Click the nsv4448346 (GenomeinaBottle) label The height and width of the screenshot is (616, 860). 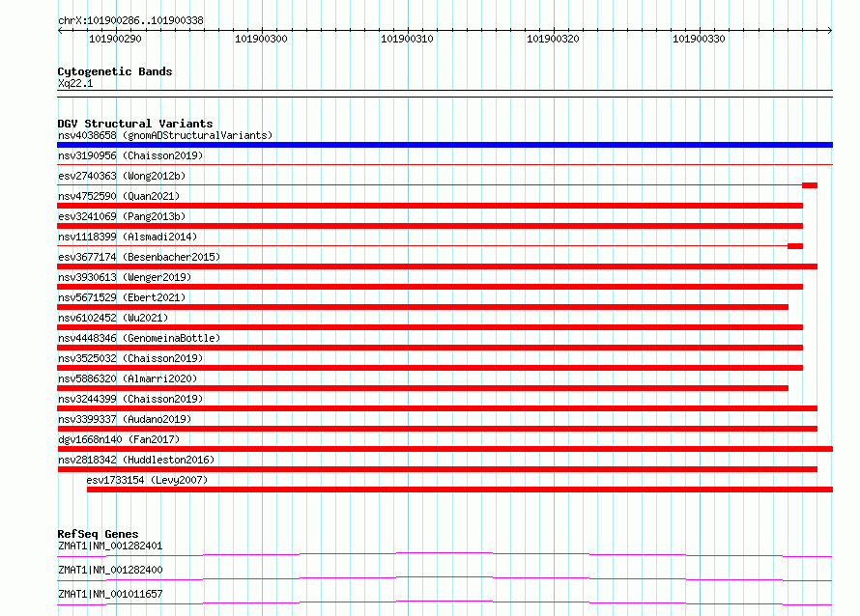pyautogui.click(x=139, y=338)
